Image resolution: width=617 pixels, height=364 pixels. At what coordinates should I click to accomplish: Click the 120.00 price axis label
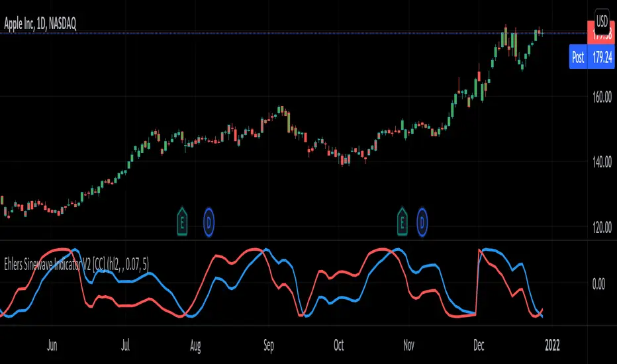[x=602, y=227]
